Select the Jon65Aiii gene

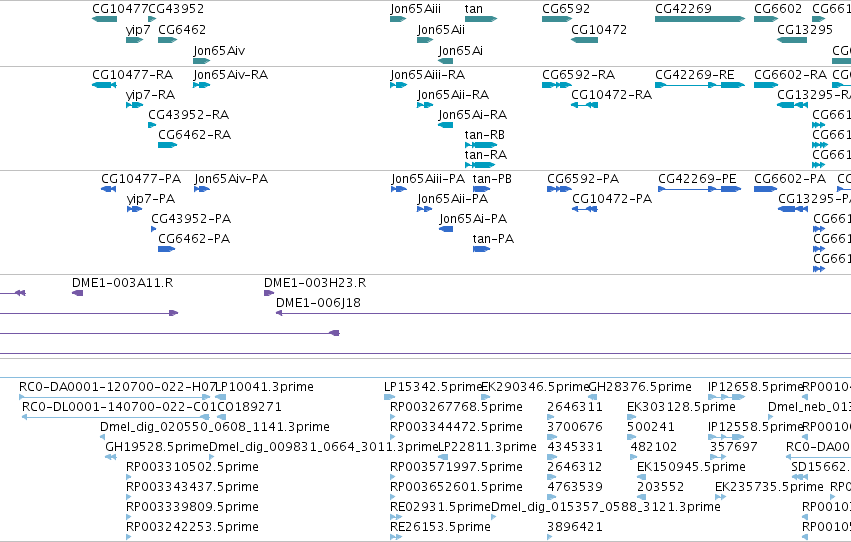(398, 19)
